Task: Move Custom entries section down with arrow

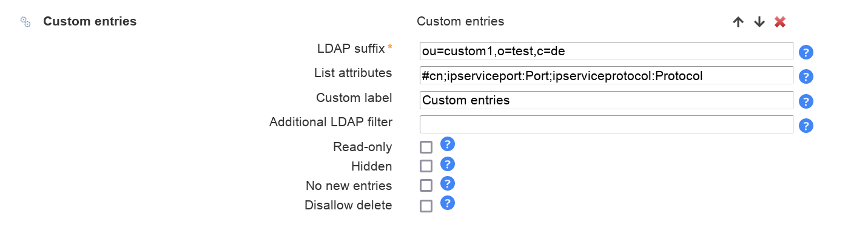Action: coord(759,22)
